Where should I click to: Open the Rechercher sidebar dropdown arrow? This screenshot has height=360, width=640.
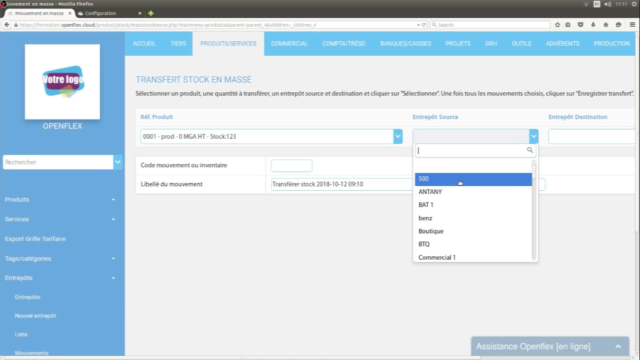click(x=118, y=162)
